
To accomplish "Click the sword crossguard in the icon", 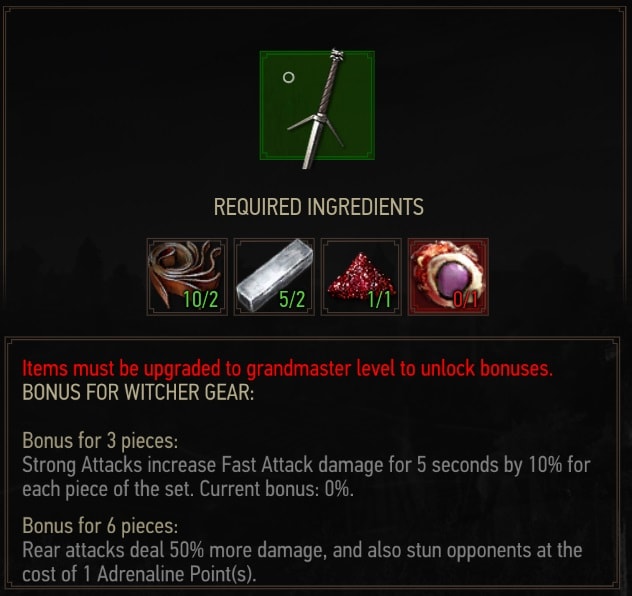I will click(316, 129).
